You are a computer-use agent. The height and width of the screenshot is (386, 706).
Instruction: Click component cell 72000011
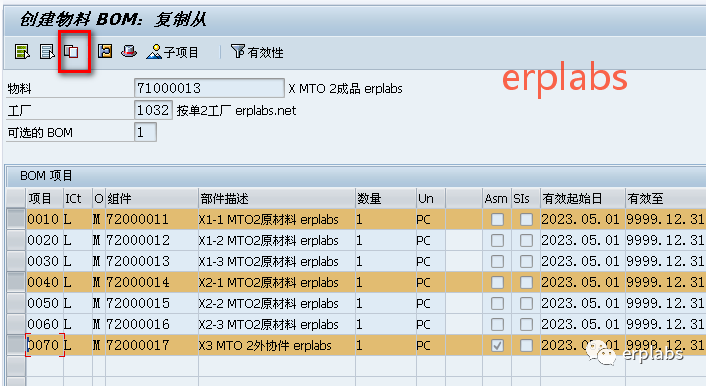pyautogui.click(x=151, y=219)
